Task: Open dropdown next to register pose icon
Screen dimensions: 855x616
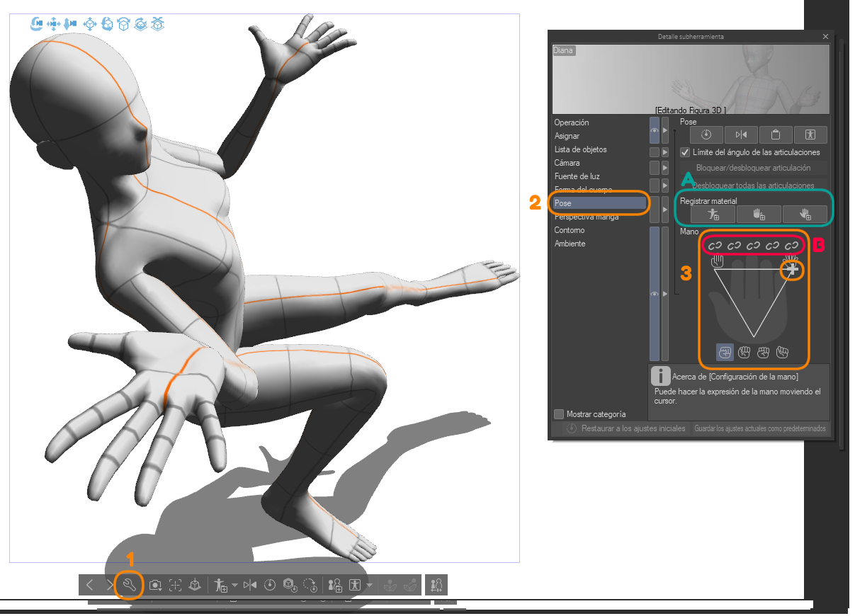Action: click(x=234, y=586)
